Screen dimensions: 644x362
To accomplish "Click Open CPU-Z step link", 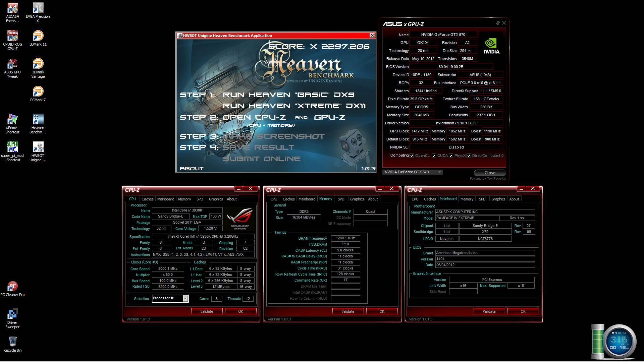I will 254,117.
